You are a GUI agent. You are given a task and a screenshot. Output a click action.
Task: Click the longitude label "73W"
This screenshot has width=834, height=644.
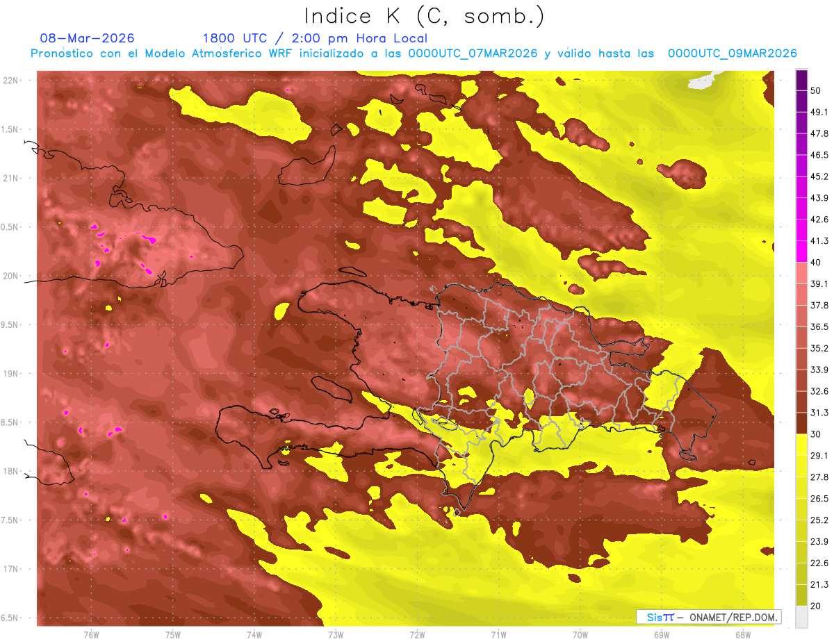(x=336, y=634)
